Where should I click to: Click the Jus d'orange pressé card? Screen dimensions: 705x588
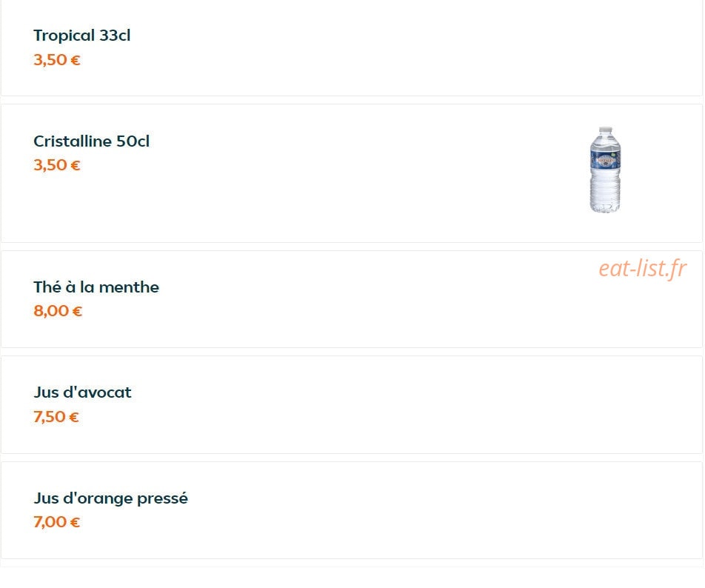click(x=352, y=510)
